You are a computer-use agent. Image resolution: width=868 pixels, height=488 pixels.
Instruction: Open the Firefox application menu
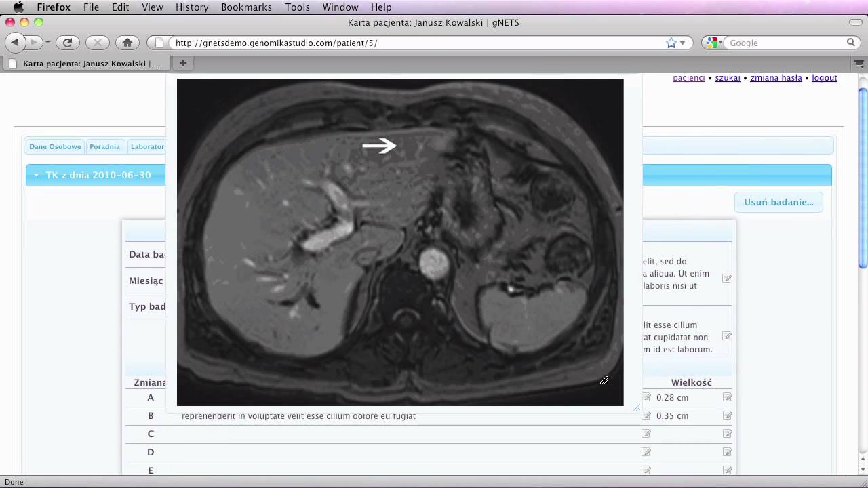(54, 7)
